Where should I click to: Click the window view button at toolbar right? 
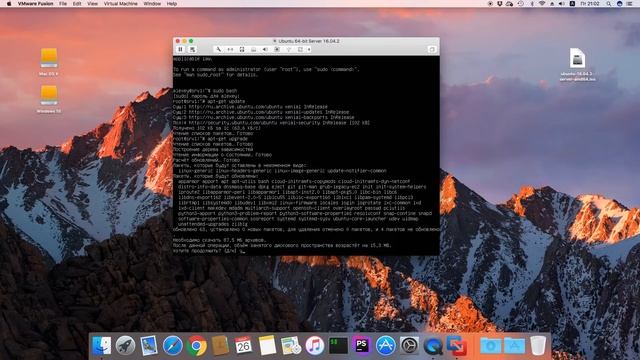pyautogui.click(x=432, y=49)
